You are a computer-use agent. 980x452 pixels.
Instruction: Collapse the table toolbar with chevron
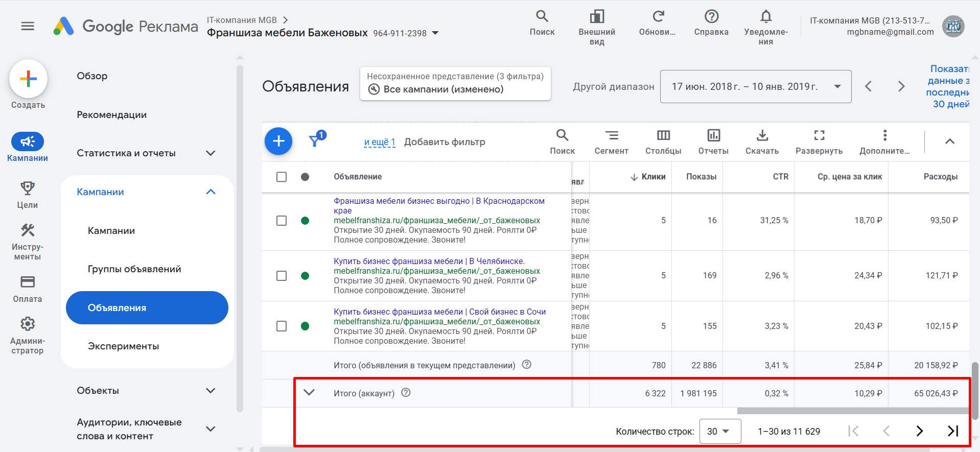tap(950, 141)
